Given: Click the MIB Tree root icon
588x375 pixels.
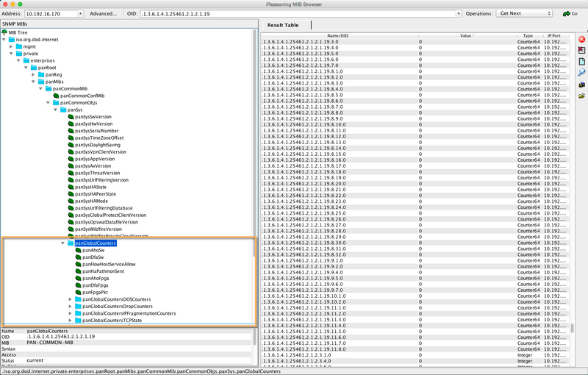Looking at the screenshot, I should pos(4,32).
